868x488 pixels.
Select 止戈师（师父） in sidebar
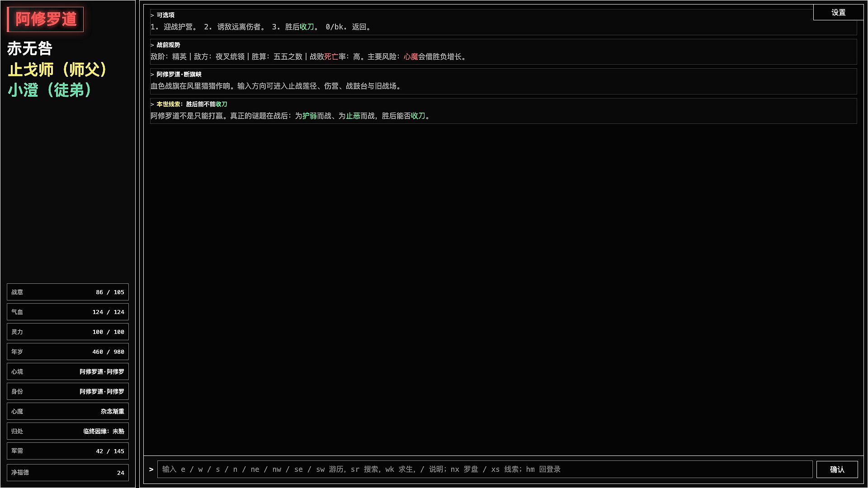pyautogui.click(x=58, y=70)
